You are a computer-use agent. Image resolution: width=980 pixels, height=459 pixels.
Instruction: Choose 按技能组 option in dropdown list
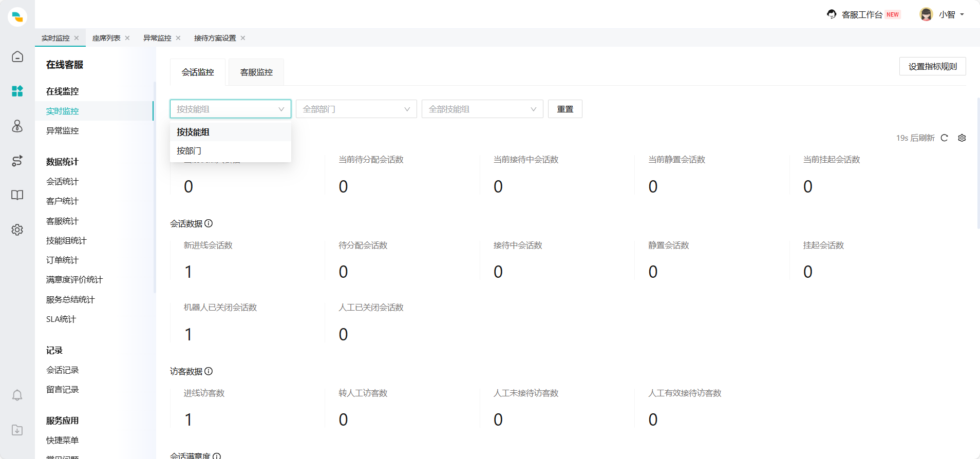coord(231,132)
